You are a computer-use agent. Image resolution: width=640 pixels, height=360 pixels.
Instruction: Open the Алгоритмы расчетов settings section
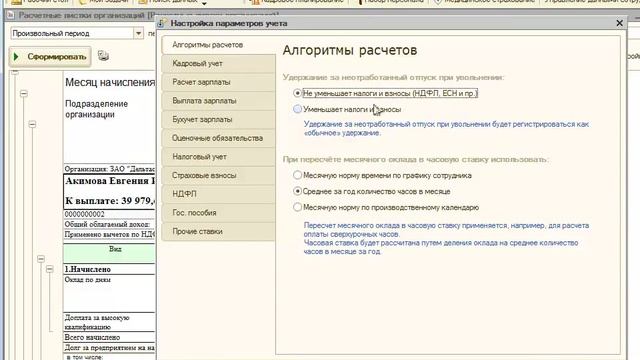[x=218, y=45]
